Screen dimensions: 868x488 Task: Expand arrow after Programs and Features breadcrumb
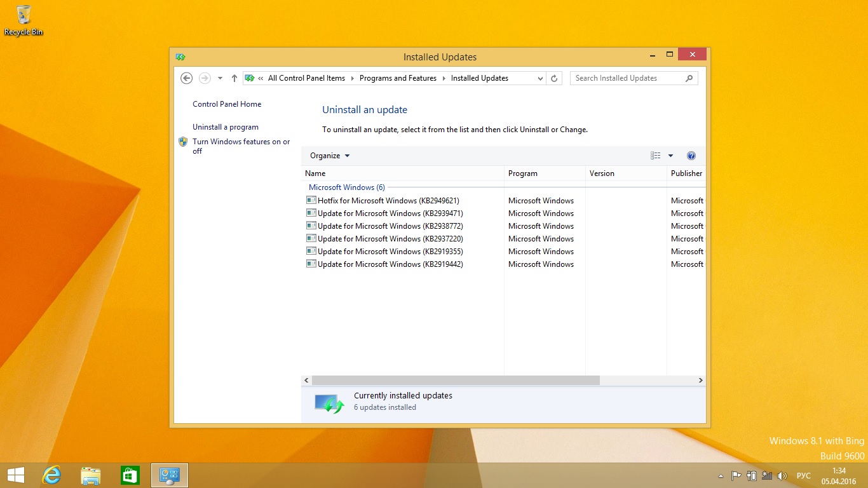click(x=444, y=78)
